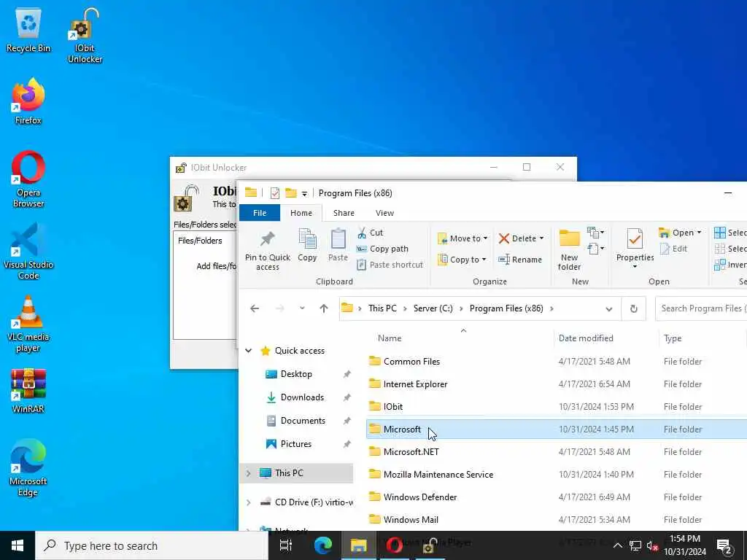Switch to the Home ribbon tab

301,213
